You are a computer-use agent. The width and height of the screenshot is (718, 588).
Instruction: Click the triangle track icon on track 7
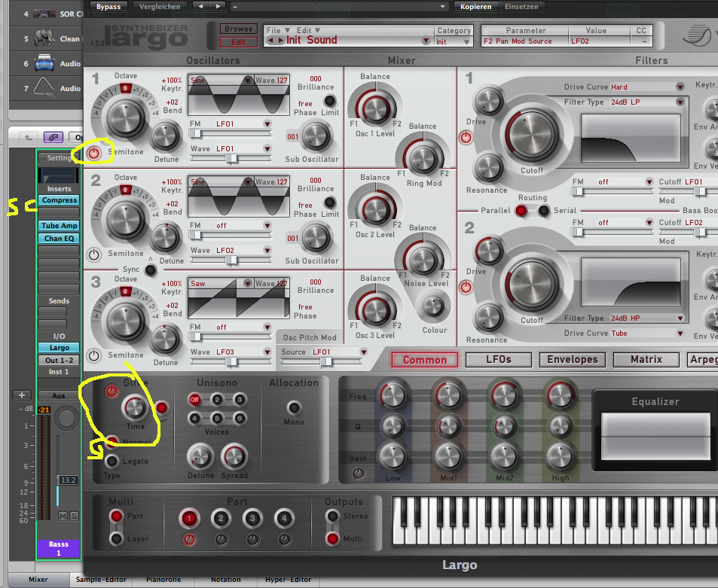(44, 88)
